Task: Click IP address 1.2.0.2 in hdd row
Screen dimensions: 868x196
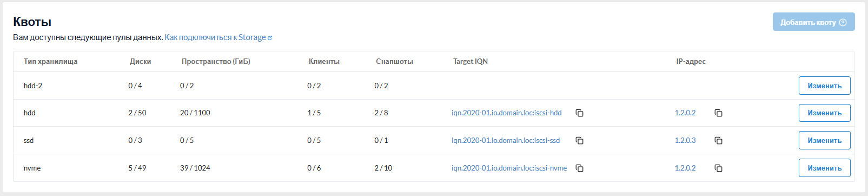Action: (x=685, y=113)
